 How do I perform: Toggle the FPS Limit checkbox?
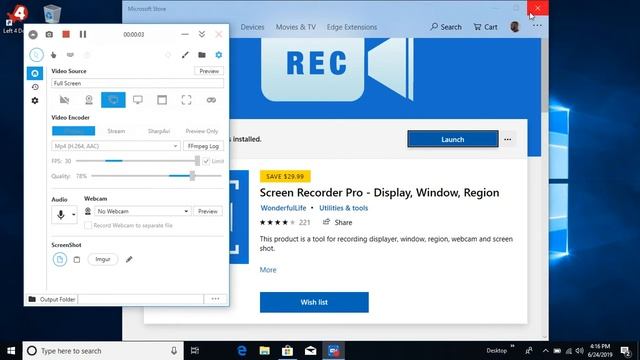click(x=206, y=161)
